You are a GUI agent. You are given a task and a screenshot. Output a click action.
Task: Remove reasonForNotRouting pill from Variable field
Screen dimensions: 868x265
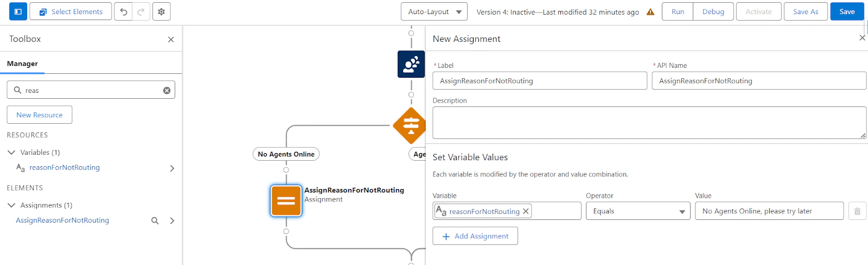(x=526, y=211)
